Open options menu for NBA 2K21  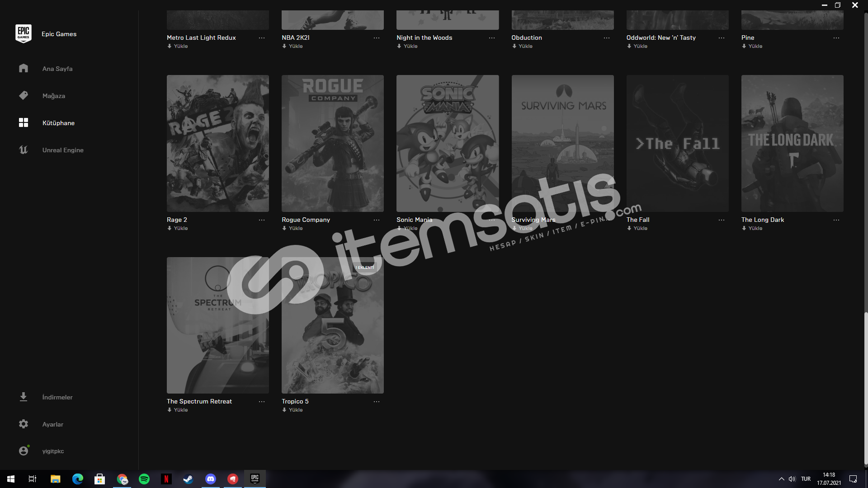pyautogui.click(x=377, y=38)
